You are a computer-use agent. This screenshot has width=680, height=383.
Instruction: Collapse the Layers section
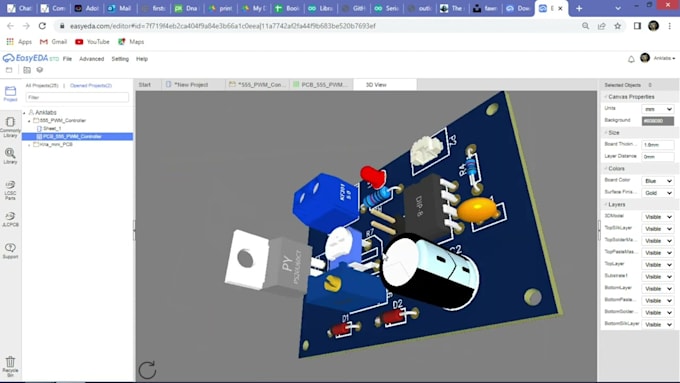(x=615, y=204)
